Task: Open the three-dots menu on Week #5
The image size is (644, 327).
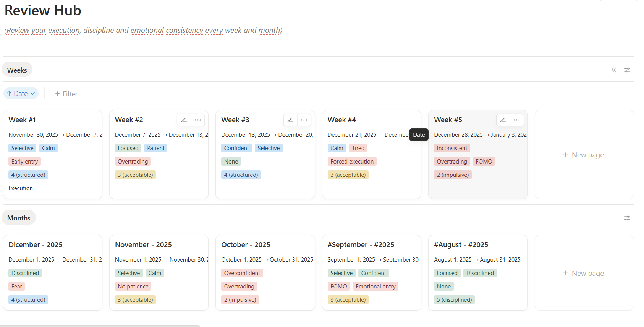Action: point(517,120)
